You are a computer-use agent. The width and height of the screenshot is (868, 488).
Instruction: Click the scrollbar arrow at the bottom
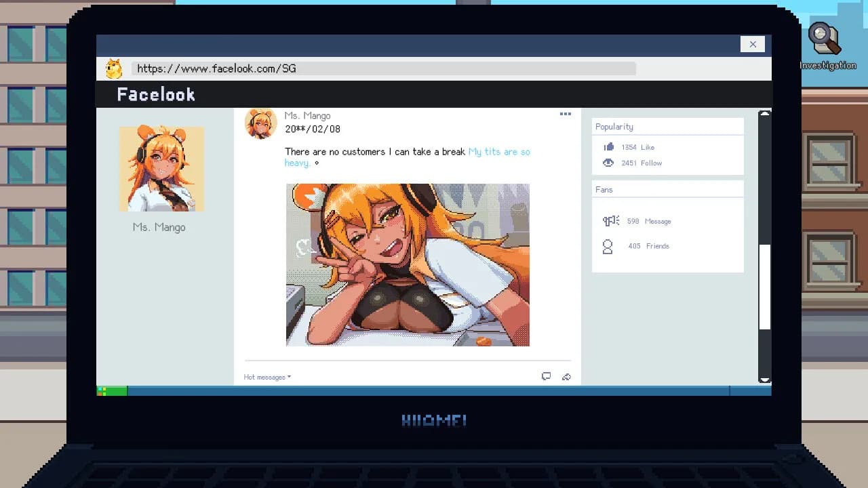pyautogui.click(x=765, y=379)
